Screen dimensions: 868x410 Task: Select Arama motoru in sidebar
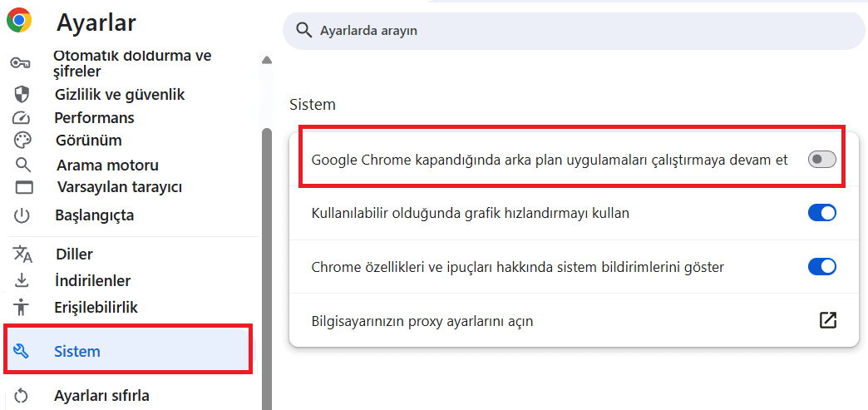107,165
